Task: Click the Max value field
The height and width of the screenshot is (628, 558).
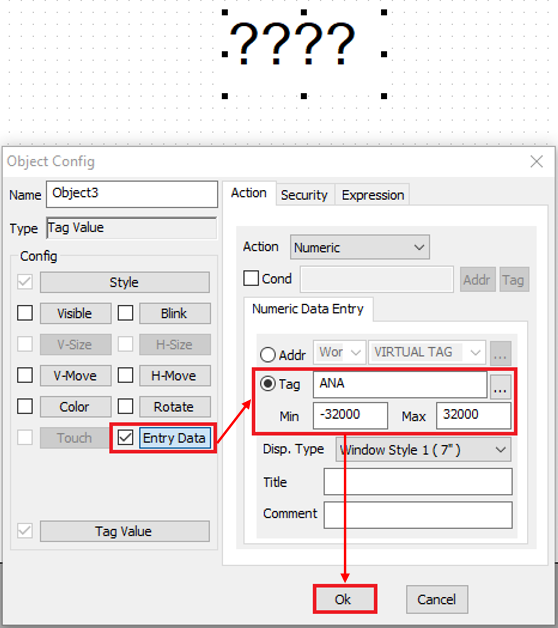Action: pos(473,415)
